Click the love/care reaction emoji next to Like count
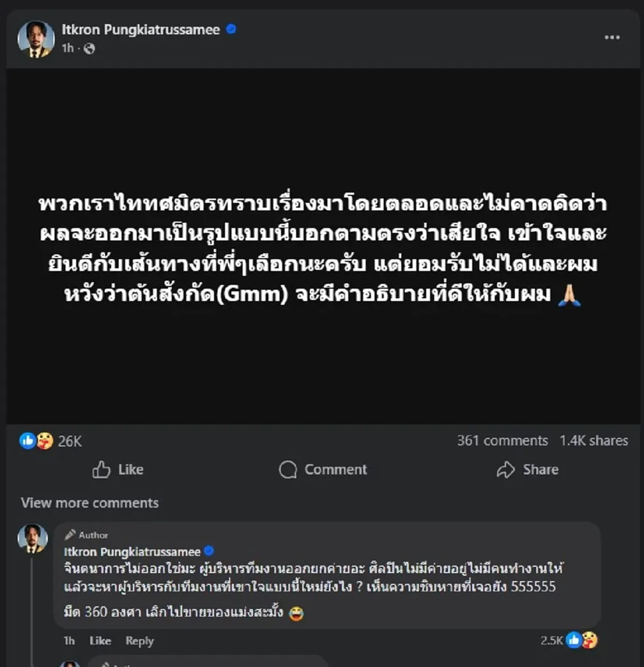Viewport: 644px width, 667px height. point(45,441)
